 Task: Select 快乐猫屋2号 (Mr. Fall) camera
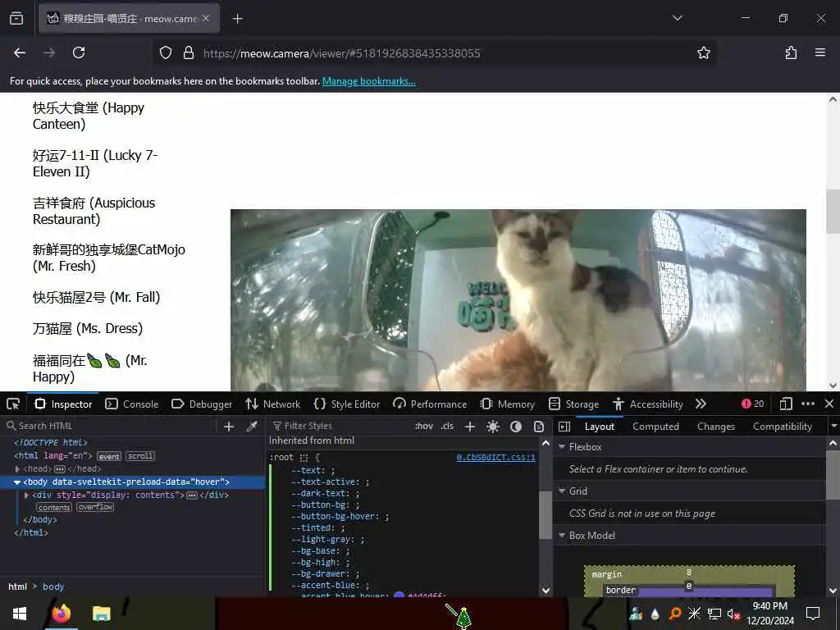[97, 297]
